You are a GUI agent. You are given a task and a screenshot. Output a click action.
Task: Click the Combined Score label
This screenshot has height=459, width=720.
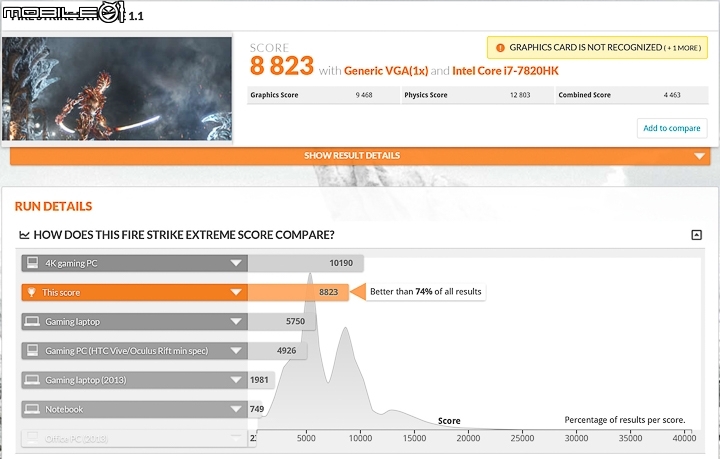(x=585, y=95)
